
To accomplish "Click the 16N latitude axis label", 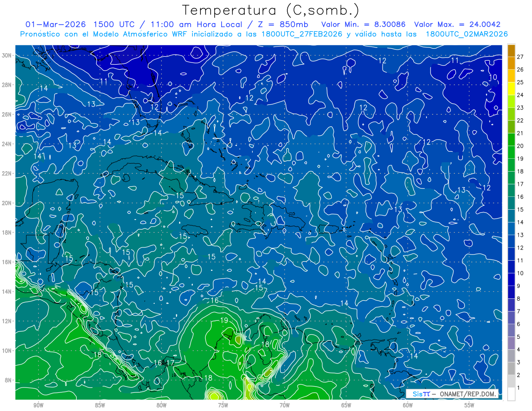I will pos(7,262).
